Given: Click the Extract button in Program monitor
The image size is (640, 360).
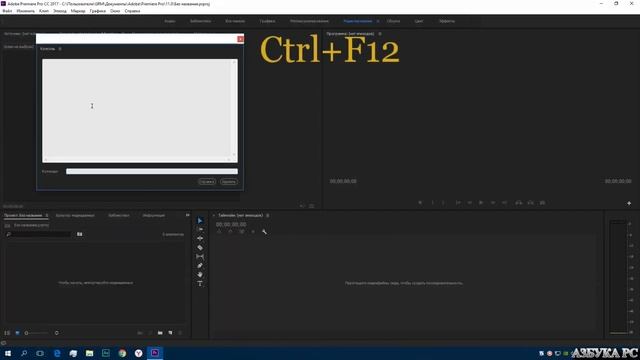Looking at the screenshot, I should pyautogui.click(x=530, y=202).
